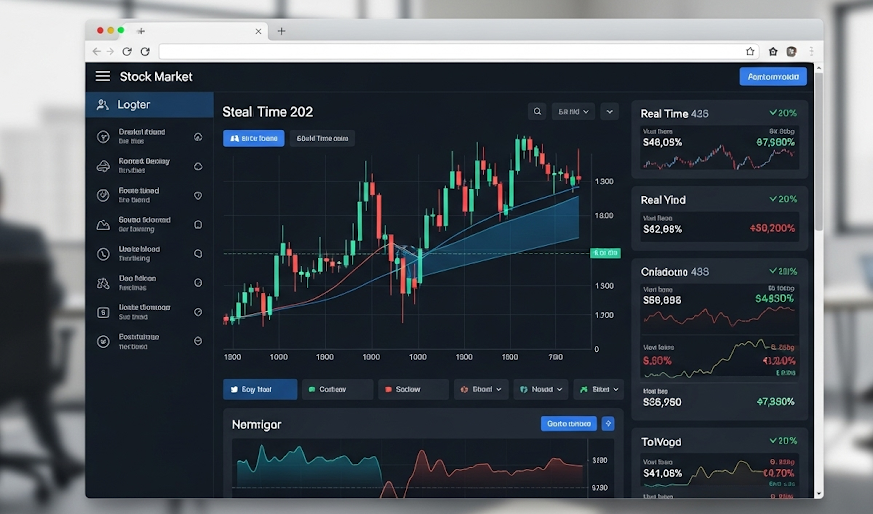Click the cloud-shaped sidebar icon
873x514 pixels.
pos(103,166)
